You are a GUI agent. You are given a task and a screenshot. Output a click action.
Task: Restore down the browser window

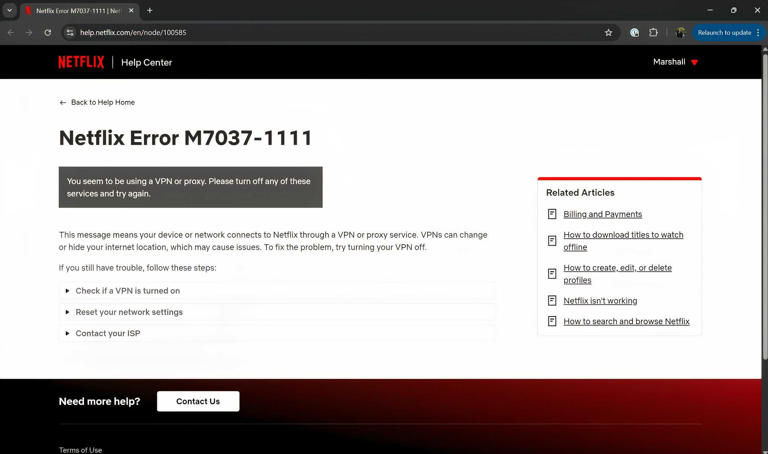point(733,10)
